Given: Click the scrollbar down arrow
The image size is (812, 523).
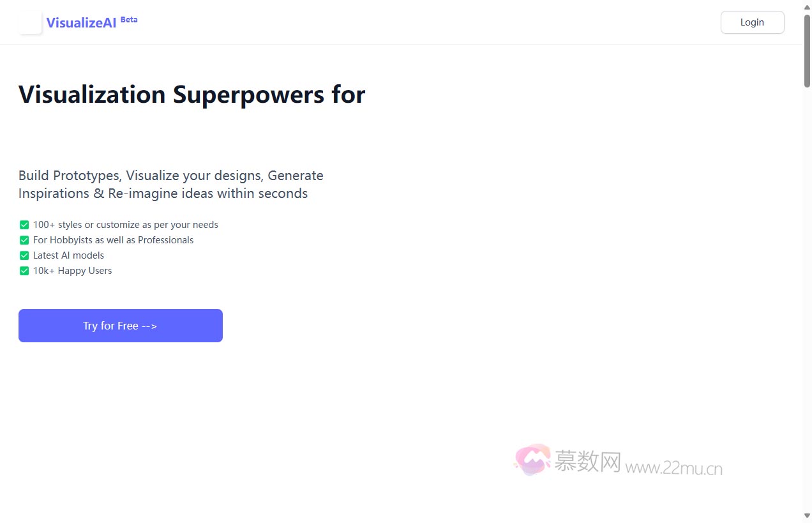Looking at the screenshot, I should pos(807,516).
